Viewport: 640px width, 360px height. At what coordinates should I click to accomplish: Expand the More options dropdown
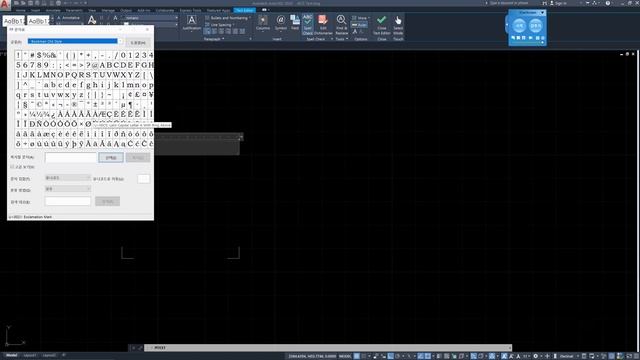[361, 18]
